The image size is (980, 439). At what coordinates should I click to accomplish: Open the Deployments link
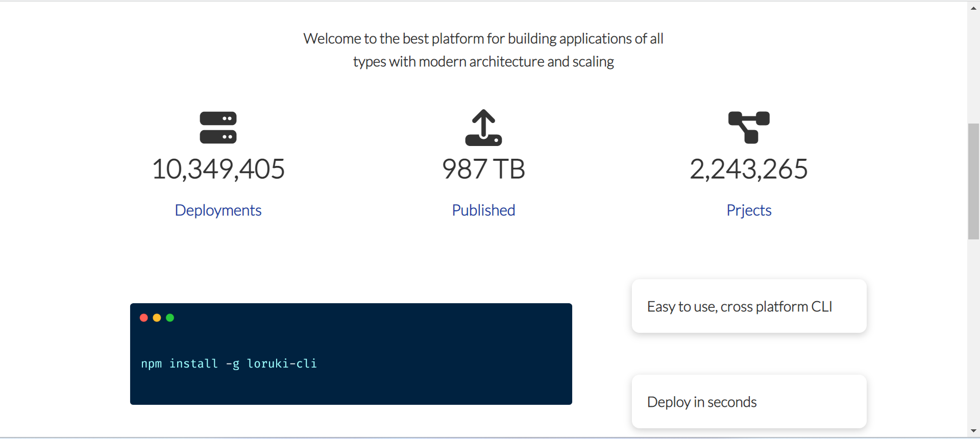pos(218,210)
